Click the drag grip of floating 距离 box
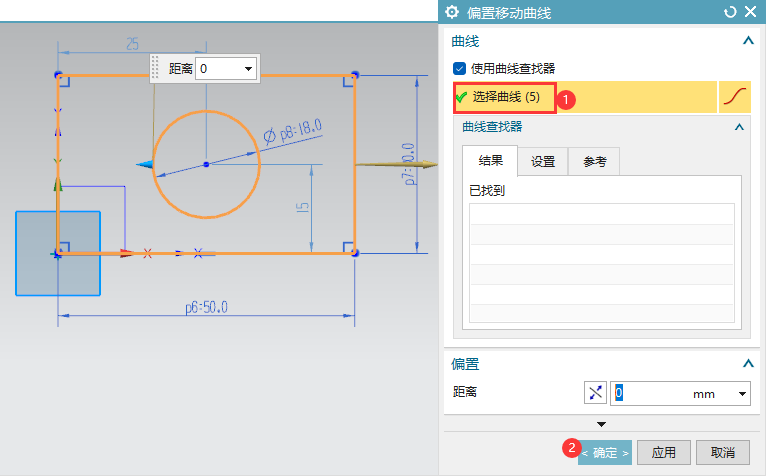The width and height of the screenshot is (766, 476). 155,69
